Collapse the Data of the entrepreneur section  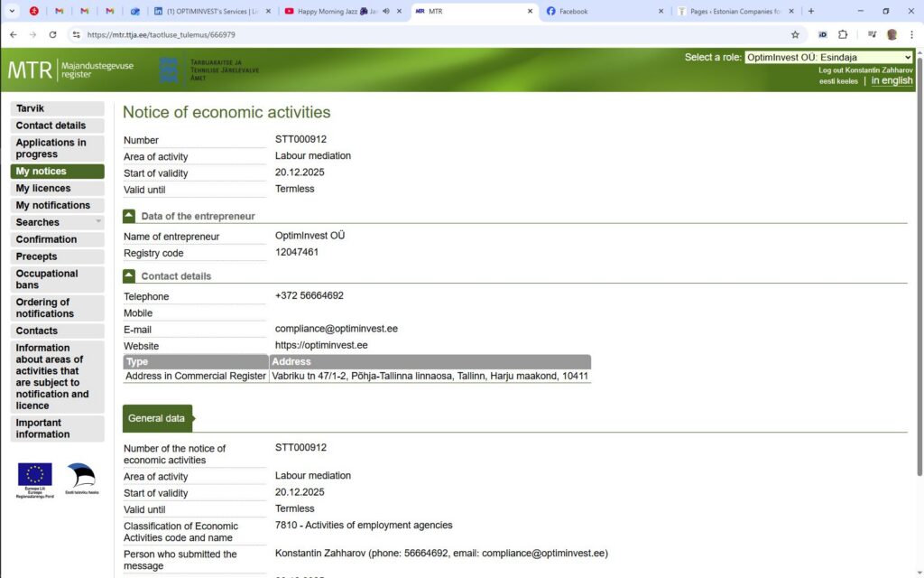click(x=129, y=216)
